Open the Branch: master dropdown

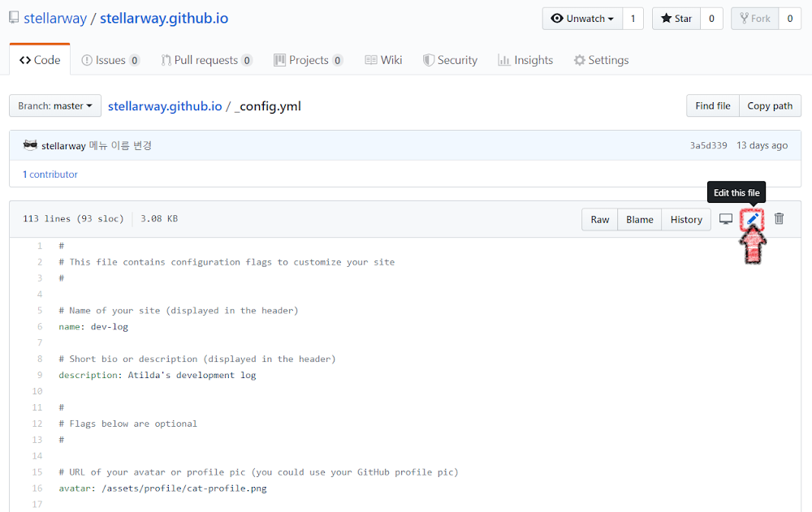(55, 105)
